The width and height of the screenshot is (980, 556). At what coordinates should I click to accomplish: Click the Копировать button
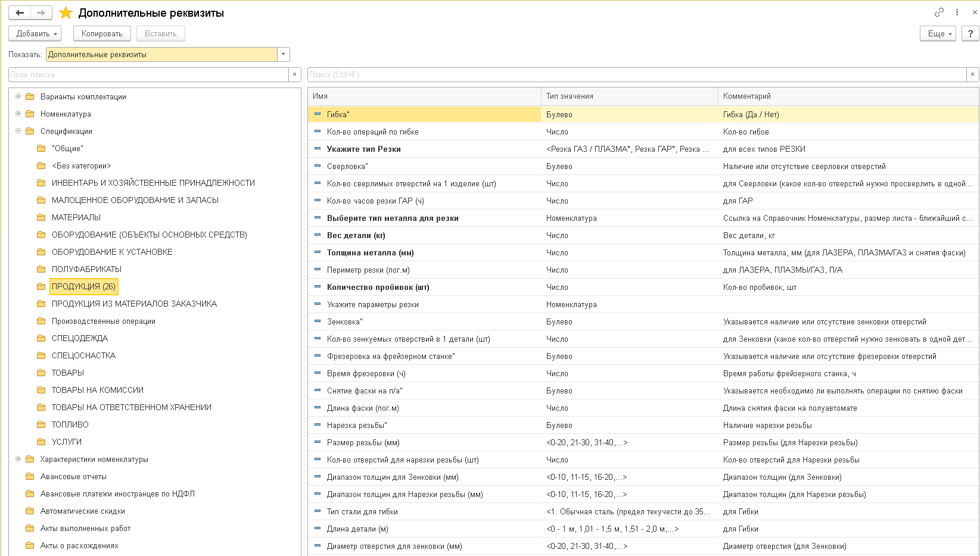[x=101, y=33]
